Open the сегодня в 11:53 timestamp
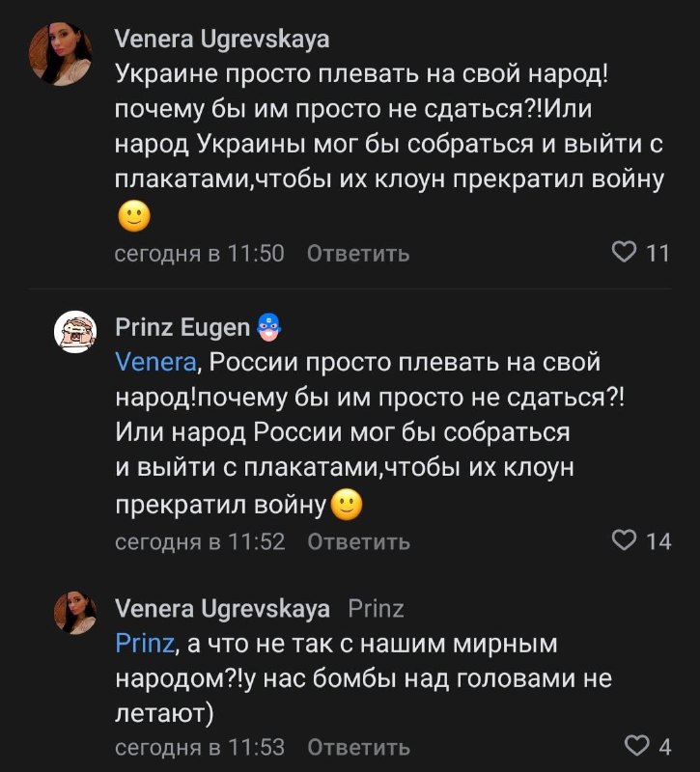 pyautogui.click(x=200, y=747)
